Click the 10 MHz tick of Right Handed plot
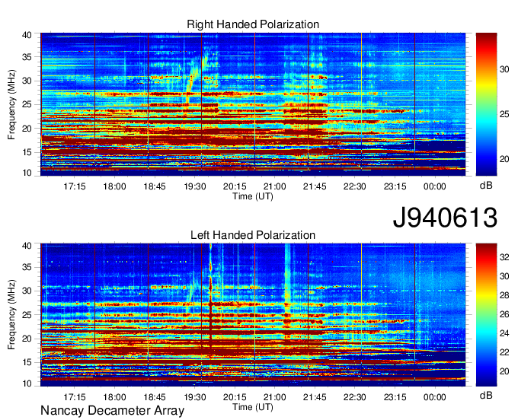518x420 pixels. pos(27,173)
